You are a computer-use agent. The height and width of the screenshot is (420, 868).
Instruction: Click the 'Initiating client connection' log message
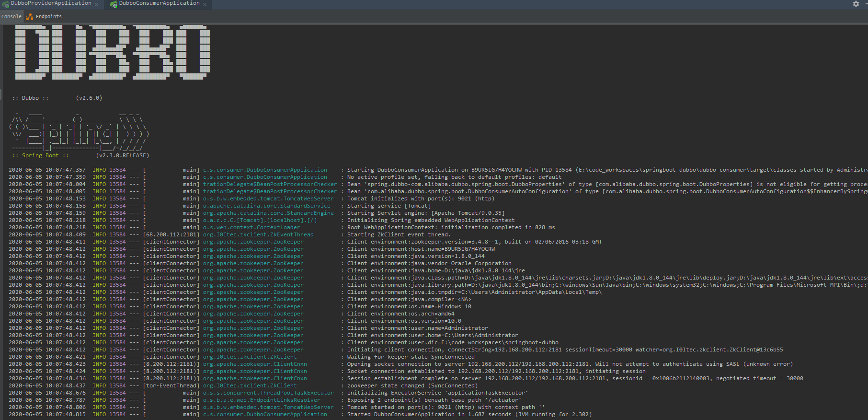[565, 350]
